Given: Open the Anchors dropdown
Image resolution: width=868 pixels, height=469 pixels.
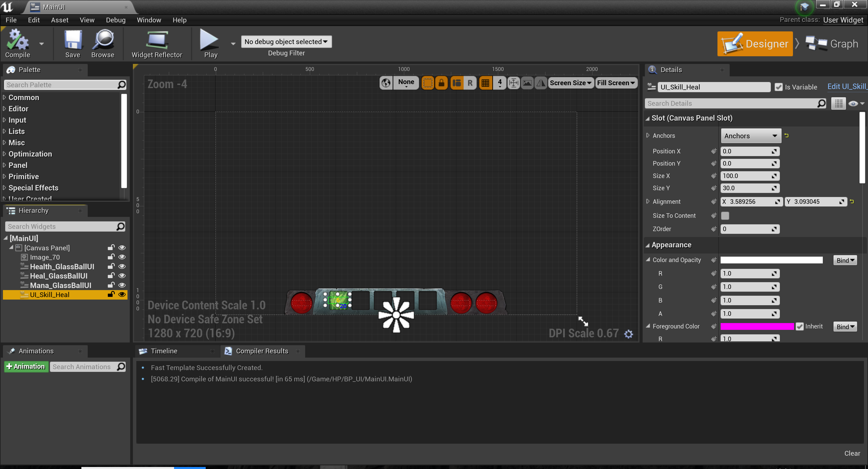Looking at the screenshot, I should coord(750,136).
